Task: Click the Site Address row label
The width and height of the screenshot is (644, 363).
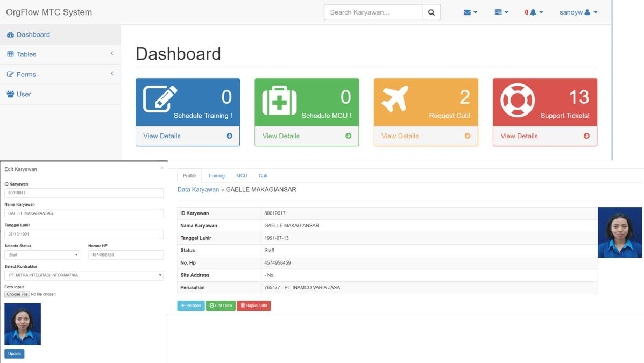Action: click(x=195, y=275)
